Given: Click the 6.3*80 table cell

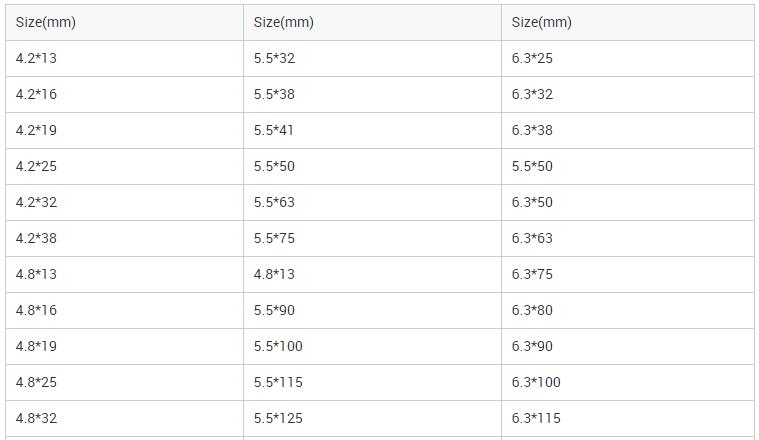Looking at the screenshot, I should [627, 310].
